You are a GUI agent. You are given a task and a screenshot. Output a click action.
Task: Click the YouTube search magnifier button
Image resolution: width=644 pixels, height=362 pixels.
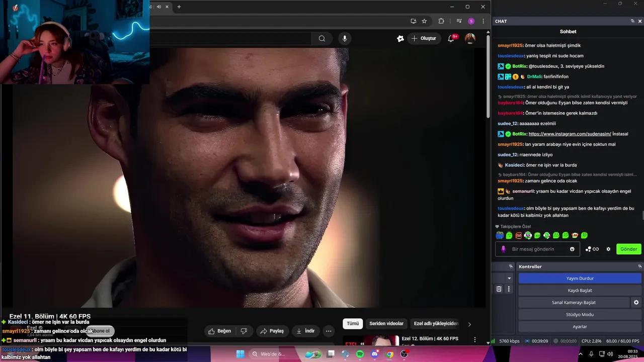321,39
